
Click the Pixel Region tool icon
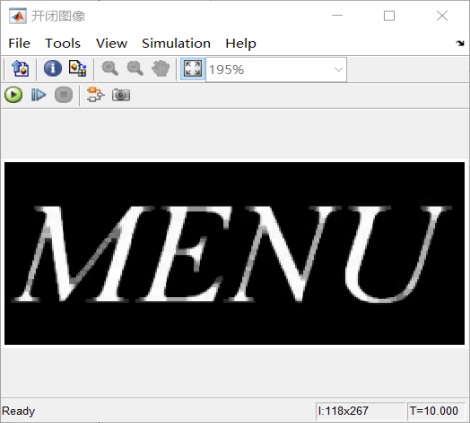(78, 69)
